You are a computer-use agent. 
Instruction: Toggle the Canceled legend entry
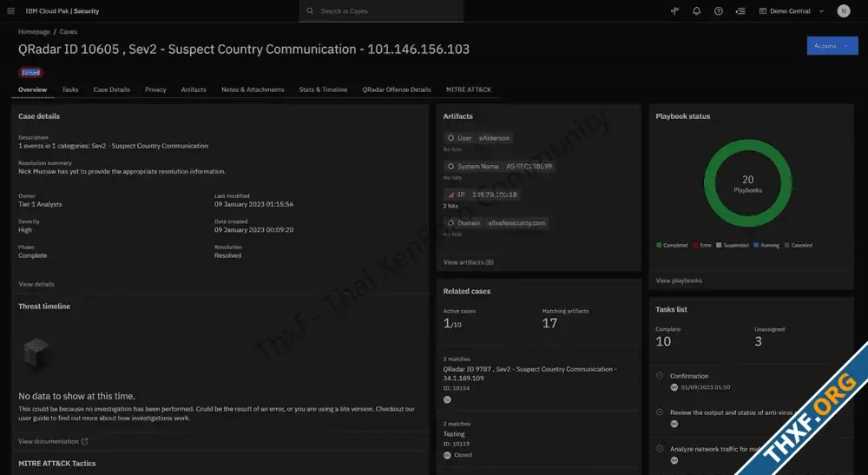[x=799, y=245]
